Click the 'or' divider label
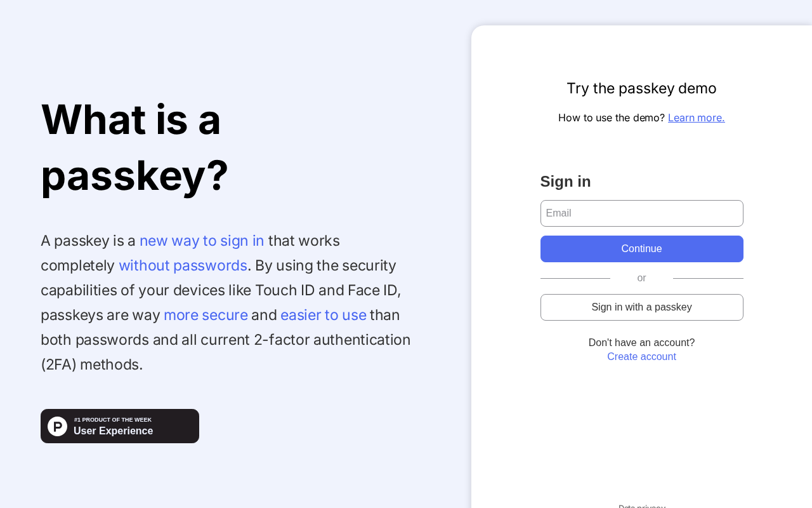 pyautogui.click(x=641, y=278)
